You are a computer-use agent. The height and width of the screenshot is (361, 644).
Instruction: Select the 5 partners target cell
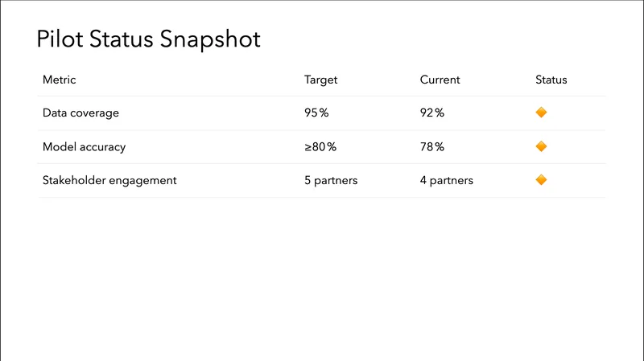coord(331,181)
